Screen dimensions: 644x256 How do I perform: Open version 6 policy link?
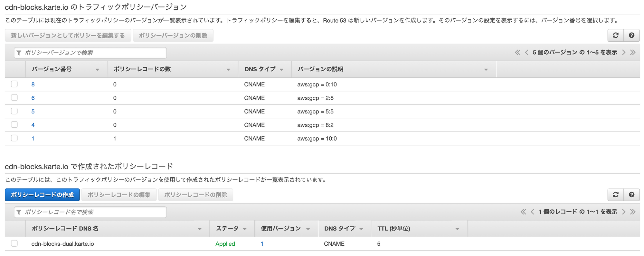coord(33,98)
